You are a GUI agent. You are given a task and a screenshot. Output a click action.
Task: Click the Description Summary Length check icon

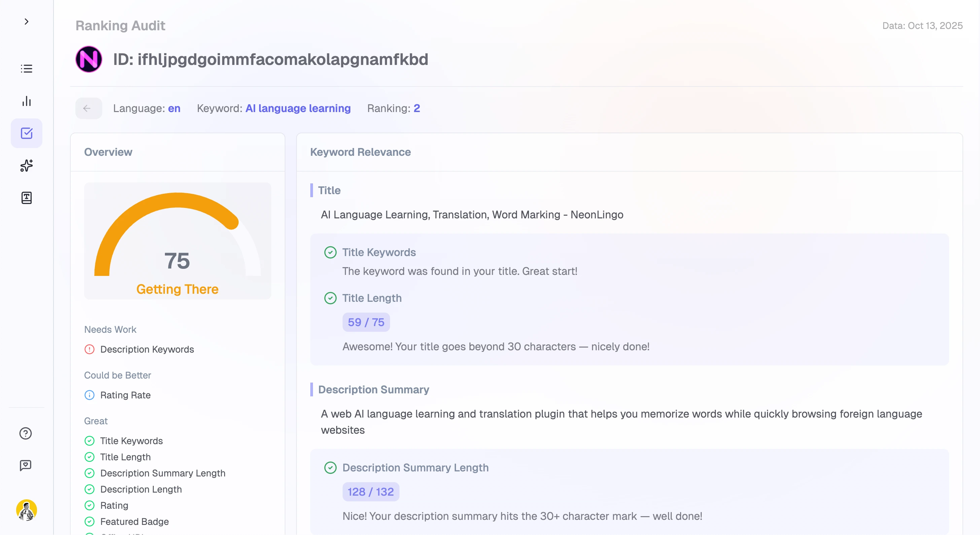(x=330, y=468)
